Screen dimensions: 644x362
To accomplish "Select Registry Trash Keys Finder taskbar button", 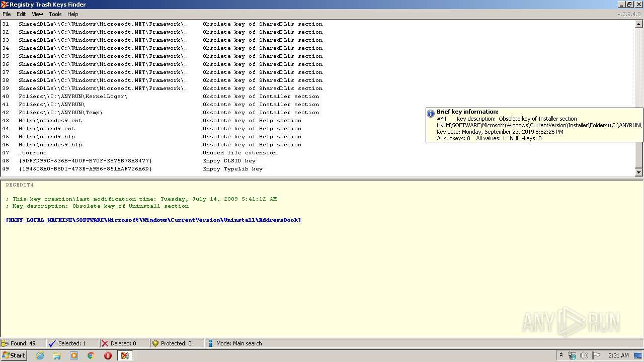I will click(125, 355).
